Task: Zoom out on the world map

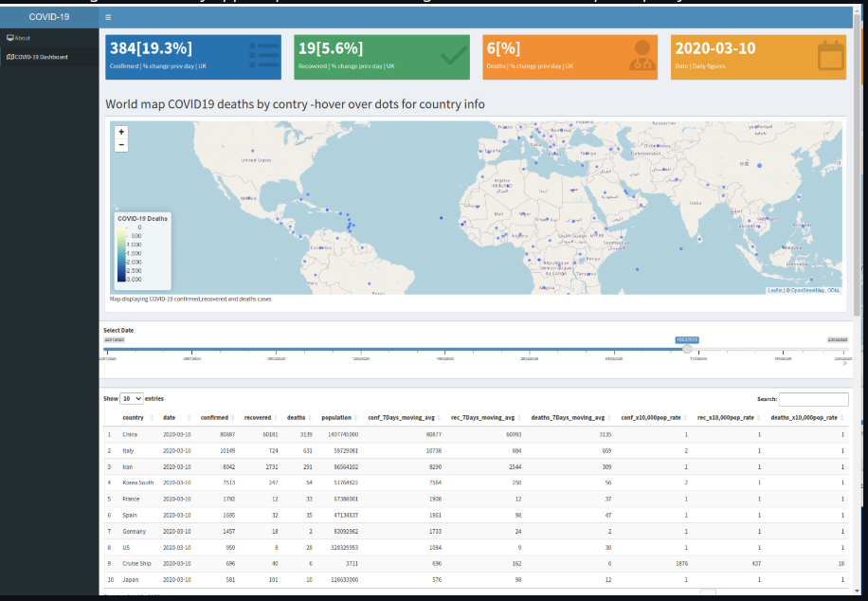Action: pos(121,145)
